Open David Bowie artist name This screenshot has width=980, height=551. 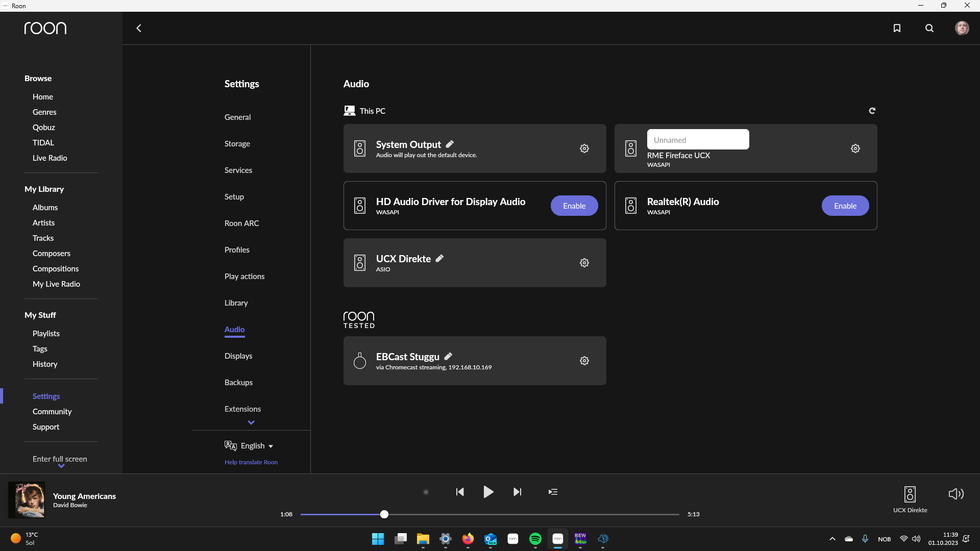pyautogui.click(x=70, y=505)
